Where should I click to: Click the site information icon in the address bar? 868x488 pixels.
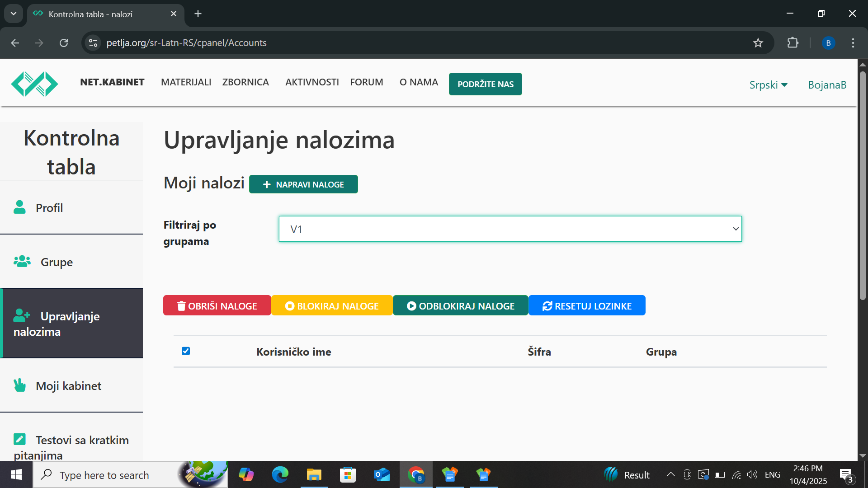[x=93, y=43]
